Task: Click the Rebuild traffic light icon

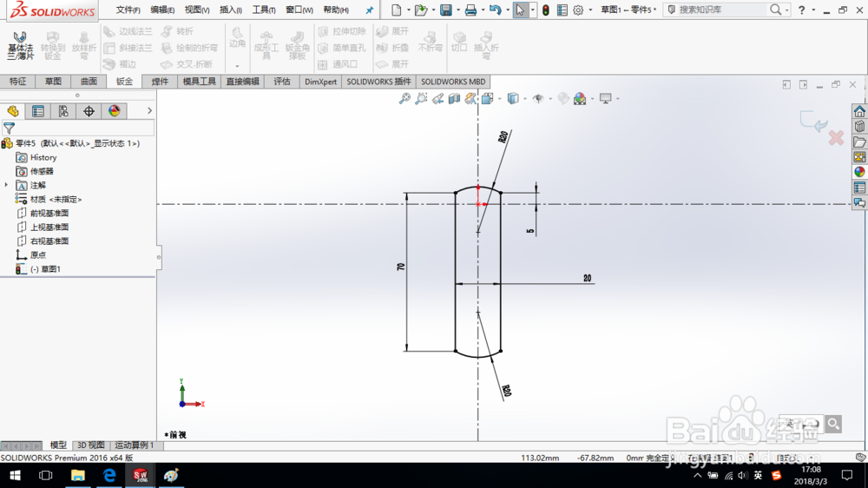Action: point(546,10)
